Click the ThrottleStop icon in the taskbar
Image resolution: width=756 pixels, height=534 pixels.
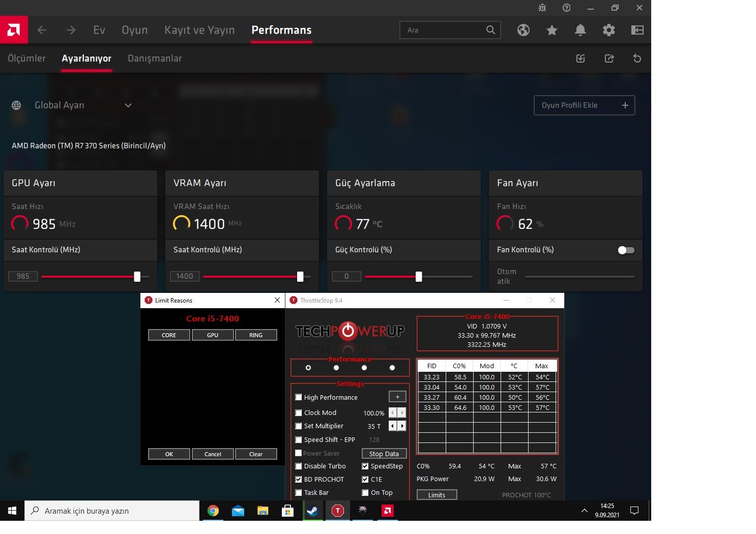tap(337, 511)
